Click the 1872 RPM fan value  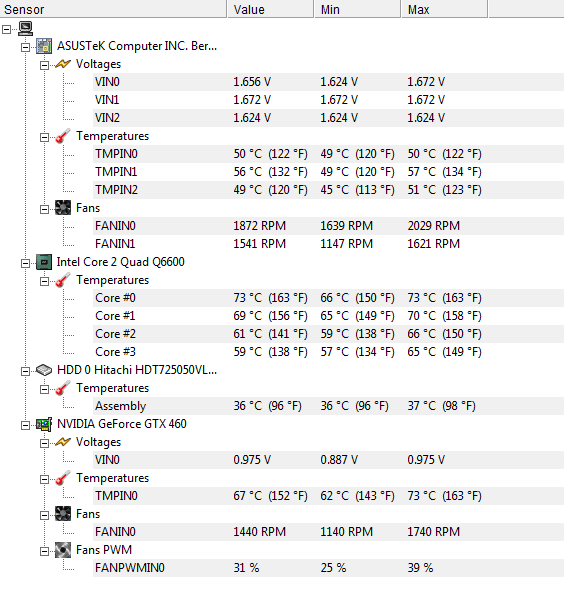tap(259, 226)
